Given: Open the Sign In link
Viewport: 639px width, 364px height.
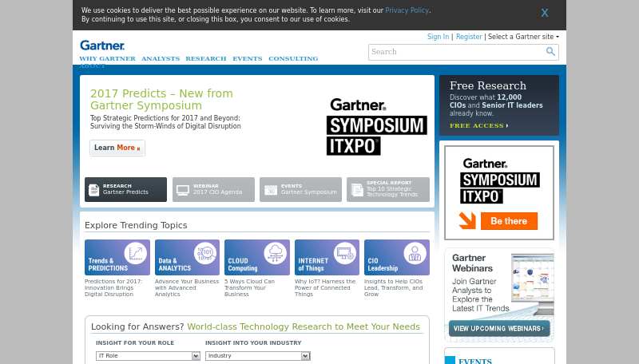Looking at the screenshot, I should coord(438,37).
